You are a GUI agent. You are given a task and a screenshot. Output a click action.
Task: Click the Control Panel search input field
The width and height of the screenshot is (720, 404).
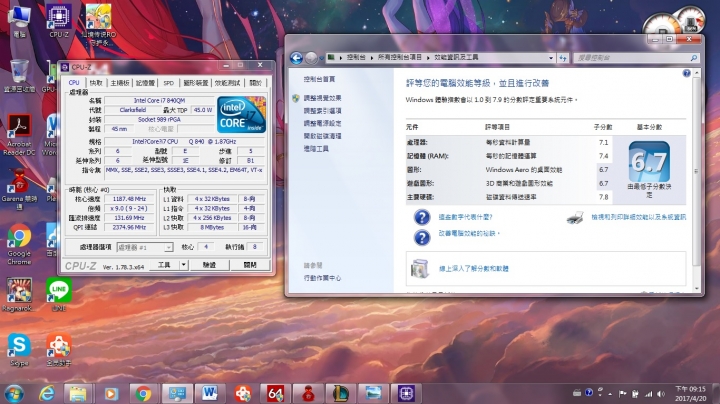[x=632, y=58]
